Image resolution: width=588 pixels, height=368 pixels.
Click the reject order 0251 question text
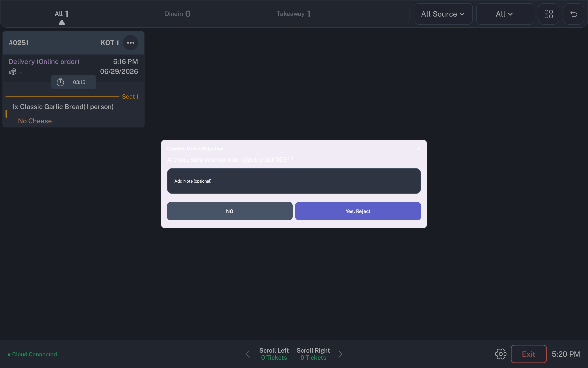point(230,160)
